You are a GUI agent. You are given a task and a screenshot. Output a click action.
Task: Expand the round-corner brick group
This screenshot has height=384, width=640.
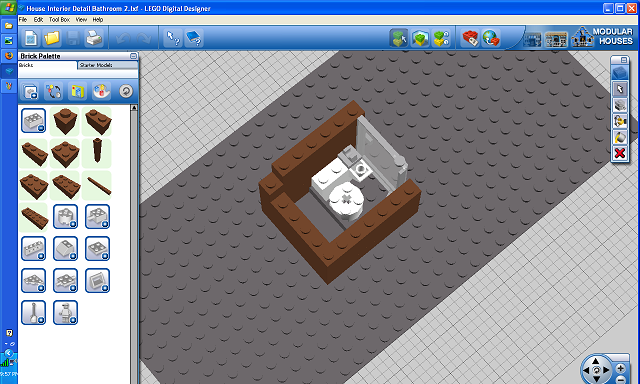point(65,216)
